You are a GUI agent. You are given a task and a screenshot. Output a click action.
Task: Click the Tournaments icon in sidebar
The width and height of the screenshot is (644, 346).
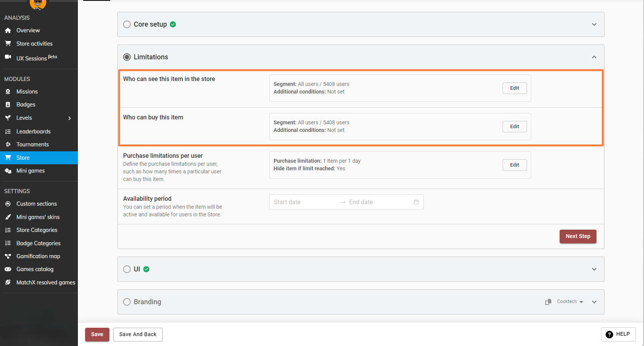click(8, 144)
